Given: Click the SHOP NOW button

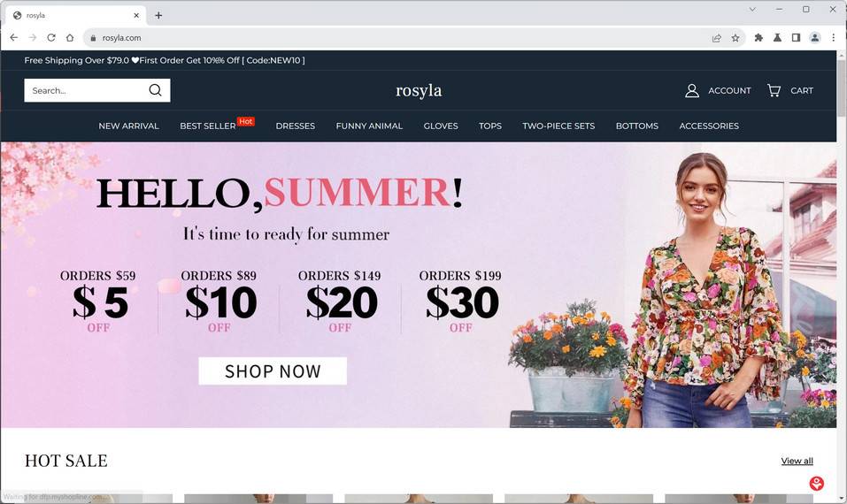Looking at the screenshot, I should pos(273,371).
